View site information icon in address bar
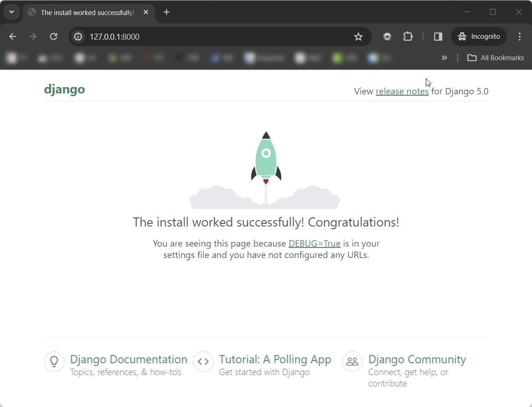Screen dimensions: 532x407 coord(77,36)
